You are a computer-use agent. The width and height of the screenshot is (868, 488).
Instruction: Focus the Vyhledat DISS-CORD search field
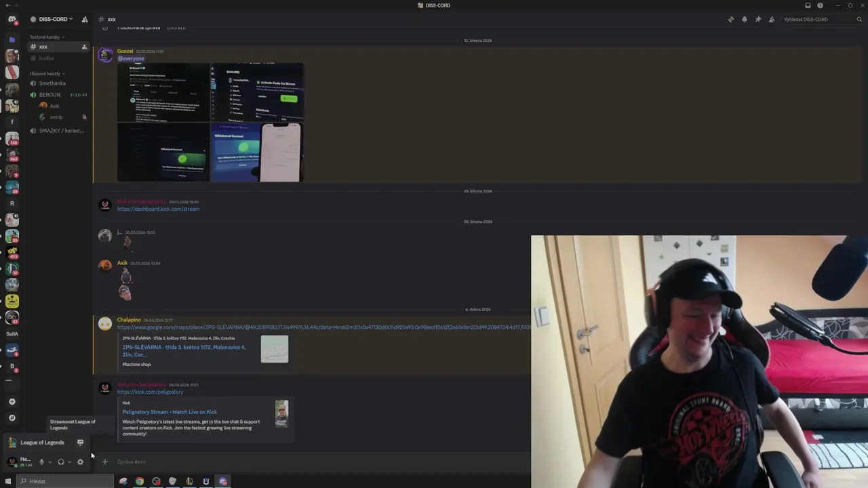821,19
